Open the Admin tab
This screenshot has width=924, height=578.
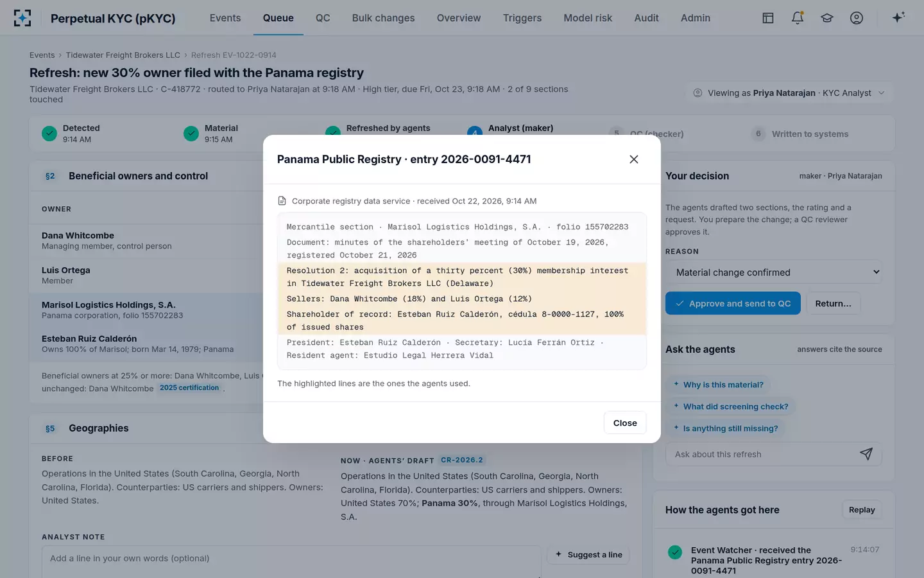696,18
